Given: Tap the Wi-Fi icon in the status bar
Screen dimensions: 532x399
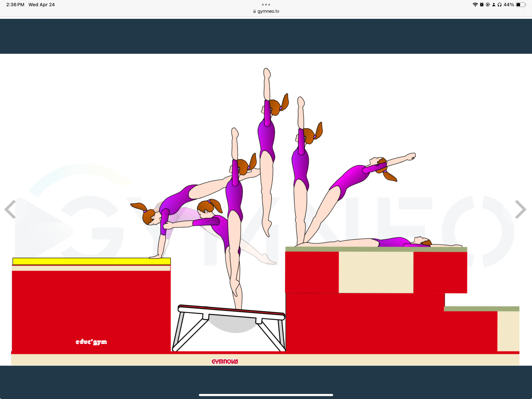Looking at the screenshot, I should point(475,4).
